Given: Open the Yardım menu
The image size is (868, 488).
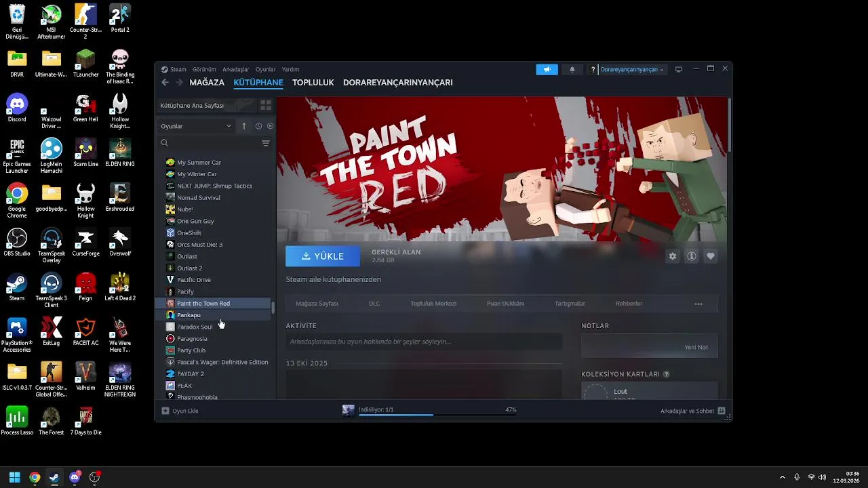Looking at the screenshot, I should click(x=290, y=69).
